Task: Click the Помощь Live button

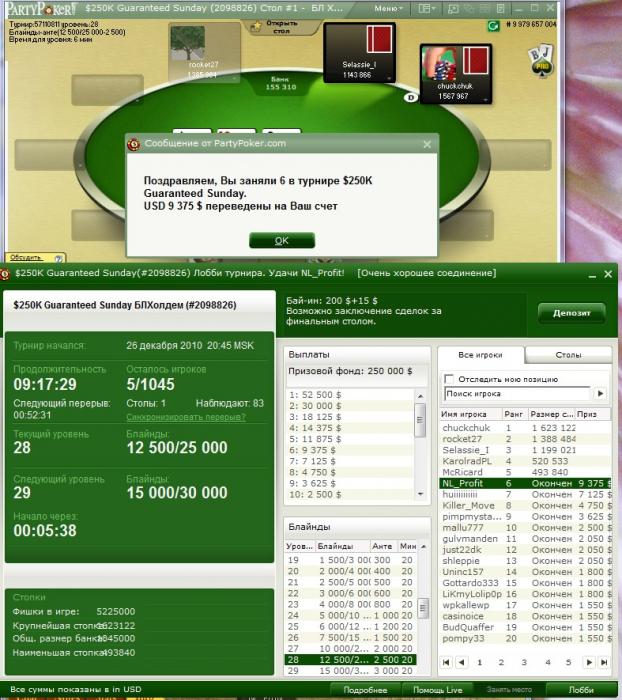Action: coord(438,690)
